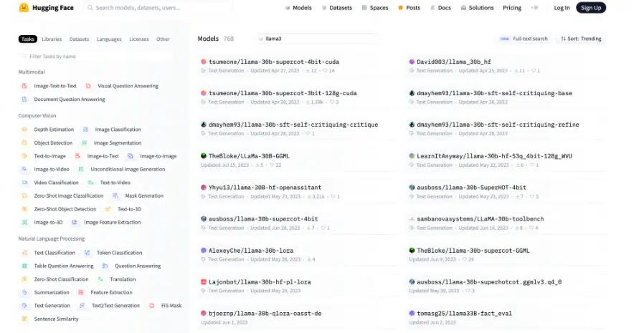
Task: Select the Image-to-Image task icon
Action: [x=131, y=156]
